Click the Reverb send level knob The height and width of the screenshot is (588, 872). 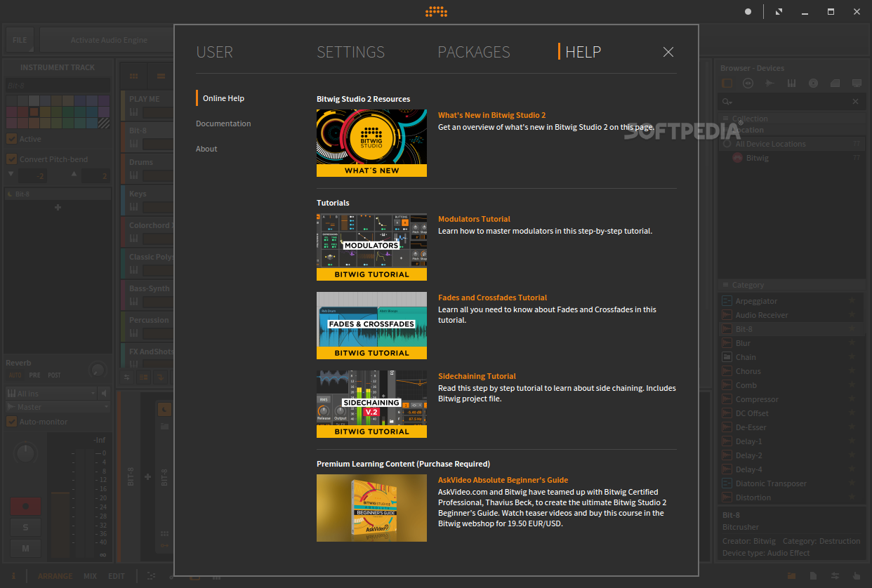[x=98, y=370]
